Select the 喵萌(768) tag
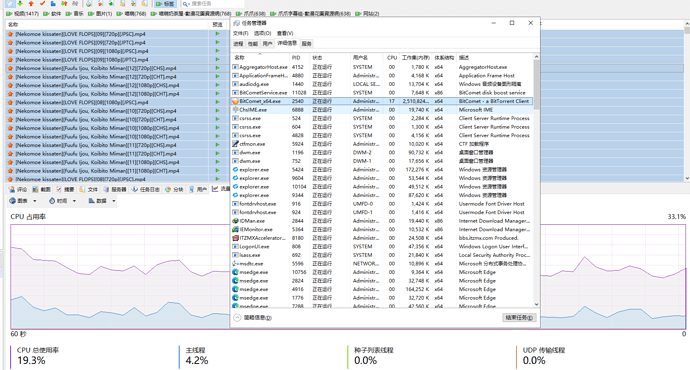 click(131, 14)
